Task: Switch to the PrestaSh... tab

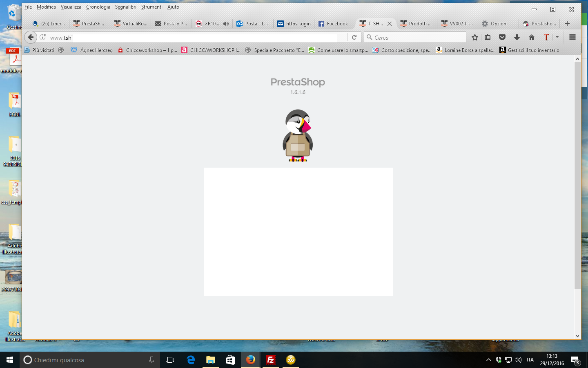Action: click(89, 24)
